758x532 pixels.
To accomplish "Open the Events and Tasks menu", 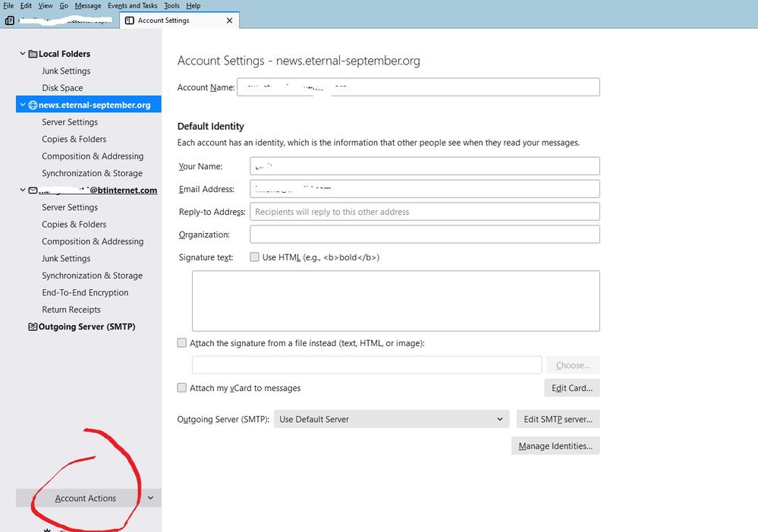I will click(x=132, y=5).
